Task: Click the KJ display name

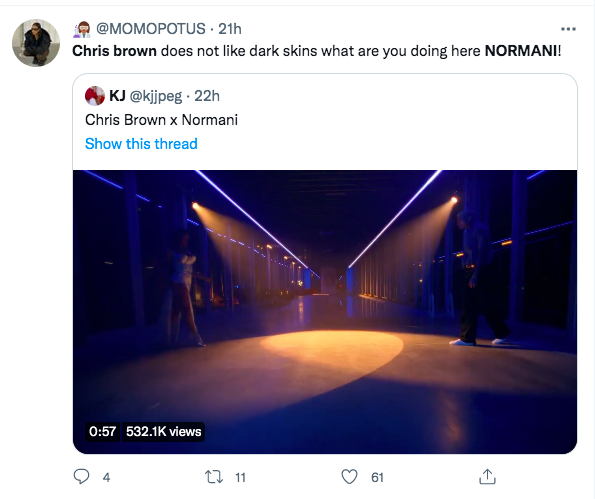Action: [117, 96]
